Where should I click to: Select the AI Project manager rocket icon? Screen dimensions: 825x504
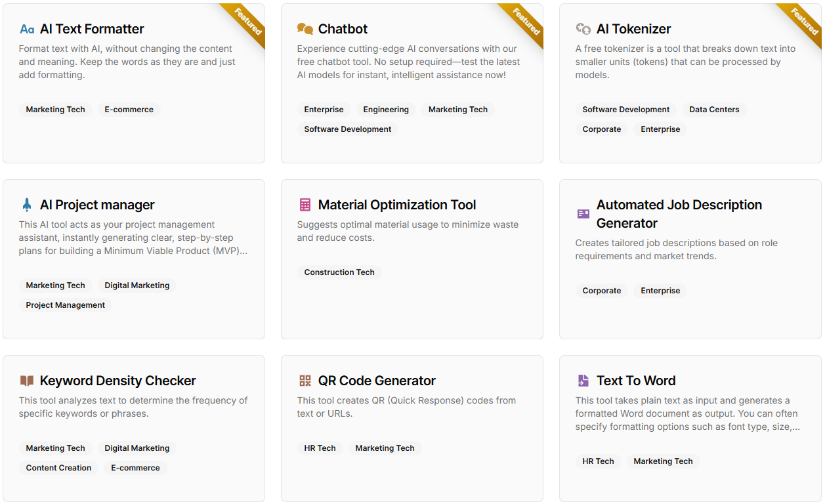click(x=26, y=204)
